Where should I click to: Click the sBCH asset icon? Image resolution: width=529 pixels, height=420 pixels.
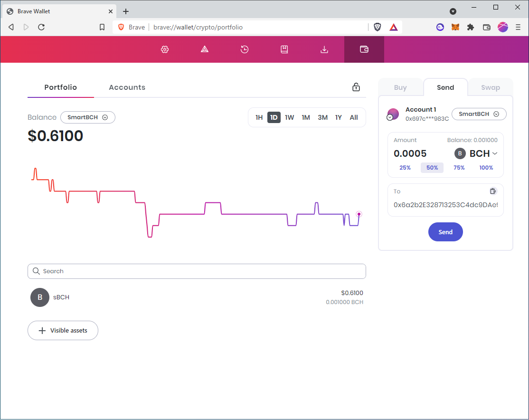pyautogui.click(x=40, y=297)
